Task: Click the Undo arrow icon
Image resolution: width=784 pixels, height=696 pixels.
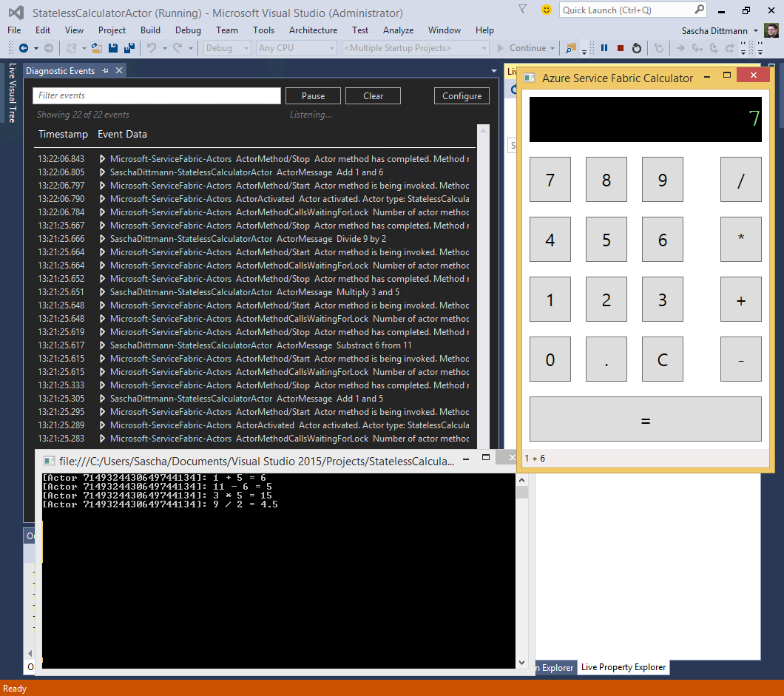Action: click(152, 48)
